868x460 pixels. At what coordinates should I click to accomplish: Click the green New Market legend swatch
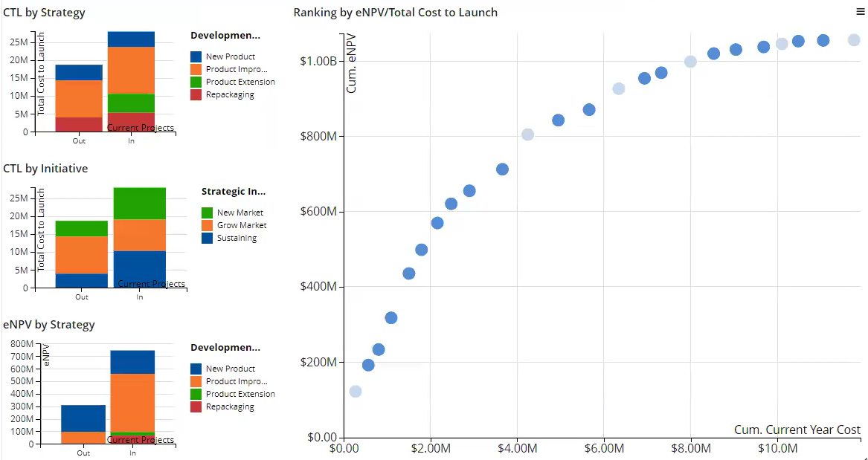(207, 213)
